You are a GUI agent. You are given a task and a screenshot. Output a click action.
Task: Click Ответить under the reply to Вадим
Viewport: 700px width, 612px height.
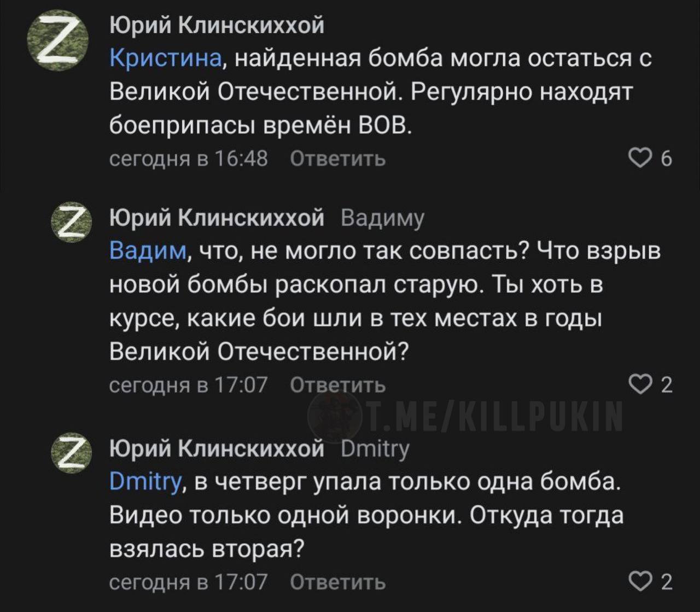click(337, 385)
